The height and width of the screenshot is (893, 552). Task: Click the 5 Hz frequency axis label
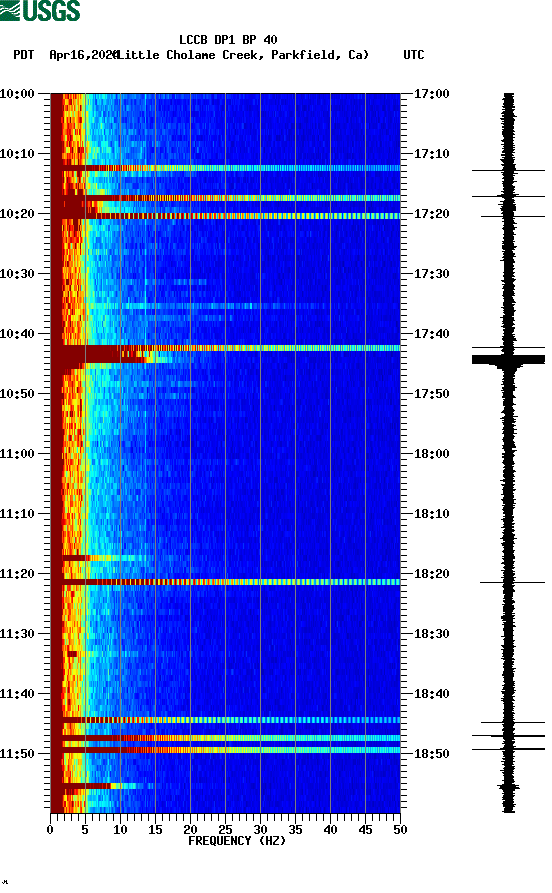coord(85,830)
